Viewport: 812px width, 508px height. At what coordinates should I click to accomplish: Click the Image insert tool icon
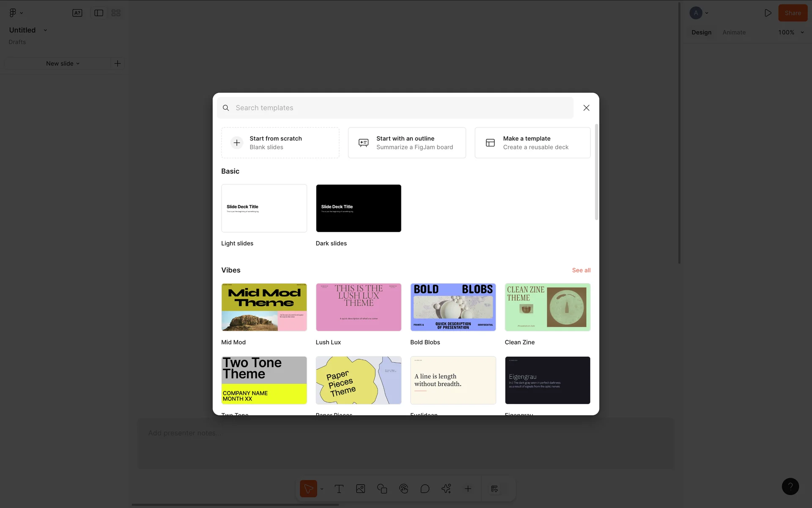click(x=360, y=489)
